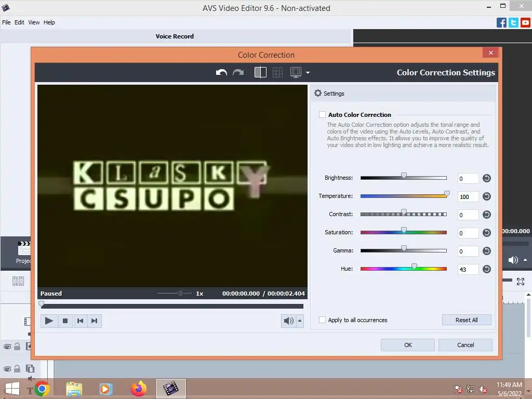Open the YouTube link icon
The width and height of the screenshot is (532, 399).
[x=525, y=23]
